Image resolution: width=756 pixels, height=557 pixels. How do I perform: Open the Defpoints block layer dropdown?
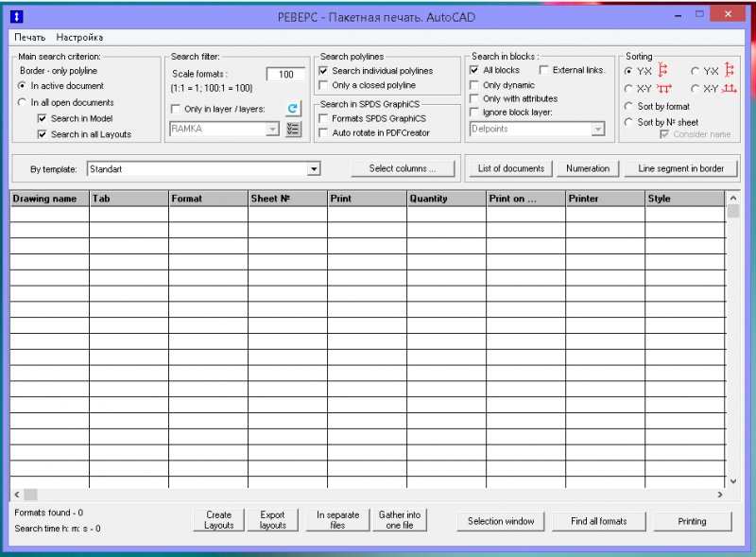(x=597, y=129)
